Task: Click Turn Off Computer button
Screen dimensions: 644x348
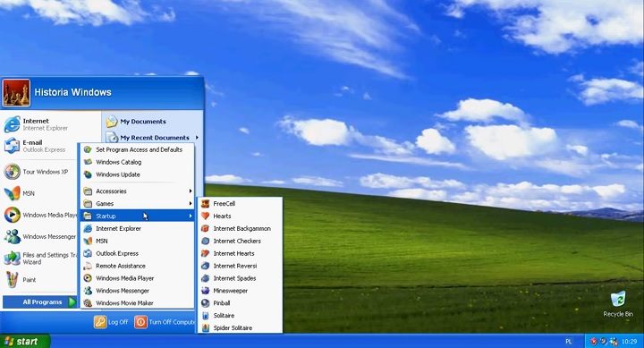Action: 165,322
